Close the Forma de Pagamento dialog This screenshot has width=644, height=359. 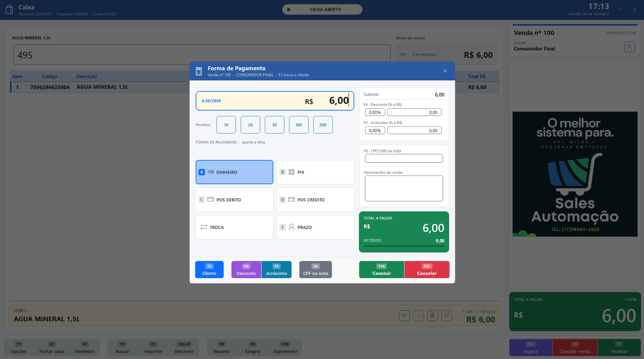(445, 71)
